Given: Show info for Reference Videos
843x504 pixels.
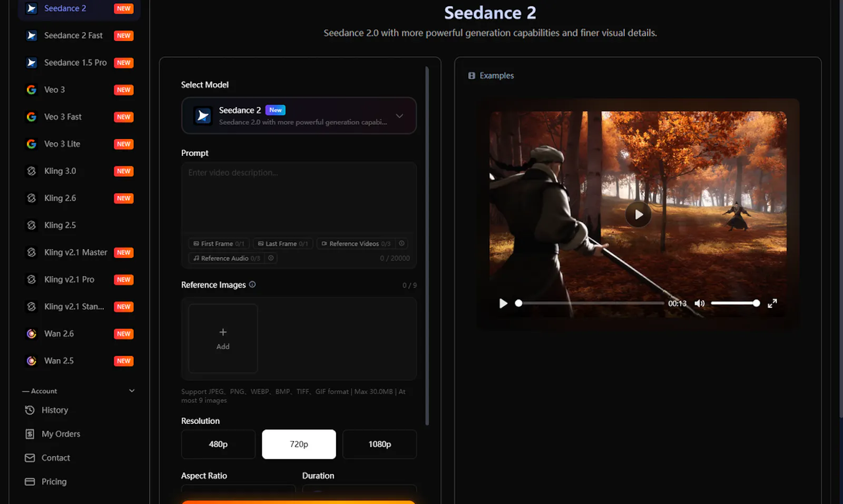Looking at the screenshot, I should pyautogui.click(x=402, y=243).
